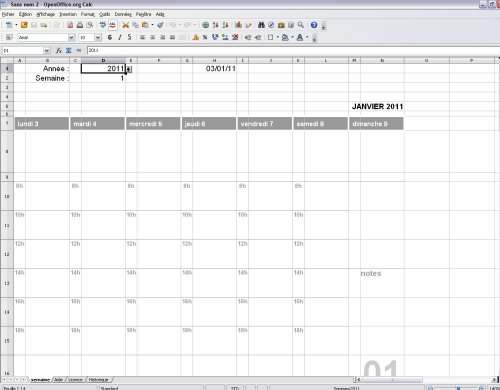Open the font size dropdown
Viewport: 500px width, 390px height.
point(98,37)
